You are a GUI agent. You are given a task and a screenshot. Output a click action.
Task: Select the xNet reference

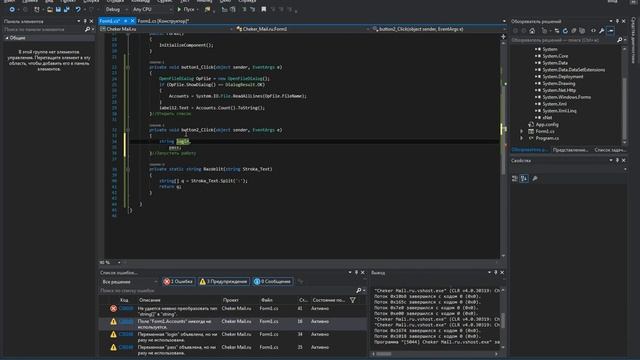point(547,118)
